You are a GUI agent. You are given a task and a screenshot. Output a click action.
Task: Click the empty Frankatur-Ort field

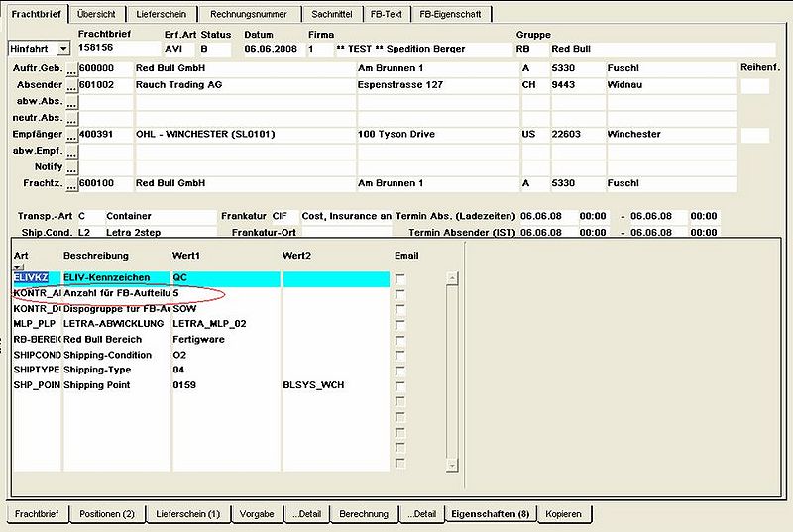346,232
